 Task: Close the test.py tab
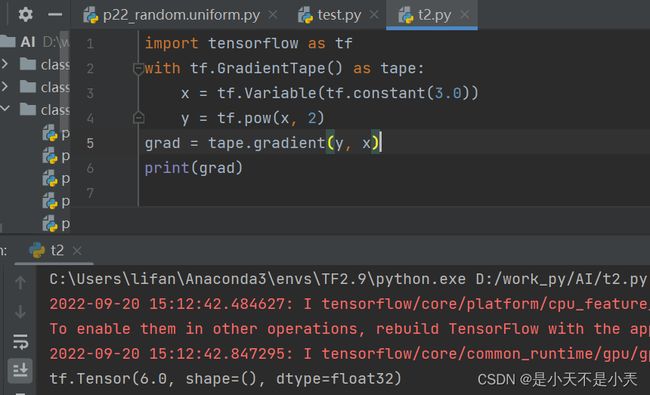coord(374,15)
